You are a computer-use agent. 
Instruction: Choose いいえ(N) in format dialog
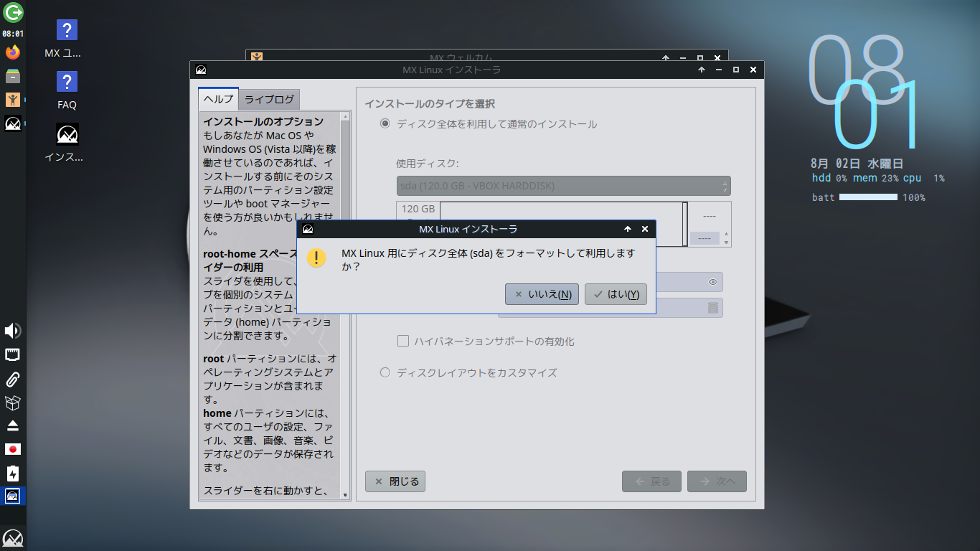542,294
